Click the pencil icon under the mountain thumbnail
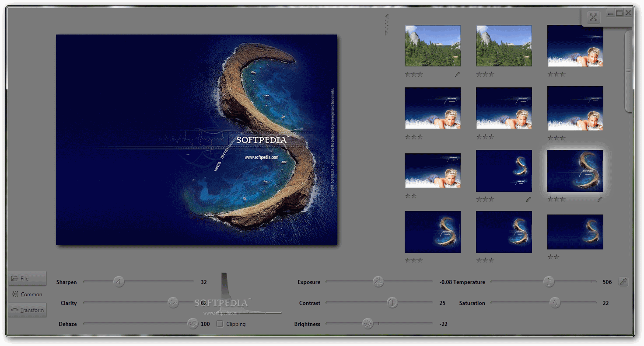Viewport: 644px width, 346px height. point(457,75)
